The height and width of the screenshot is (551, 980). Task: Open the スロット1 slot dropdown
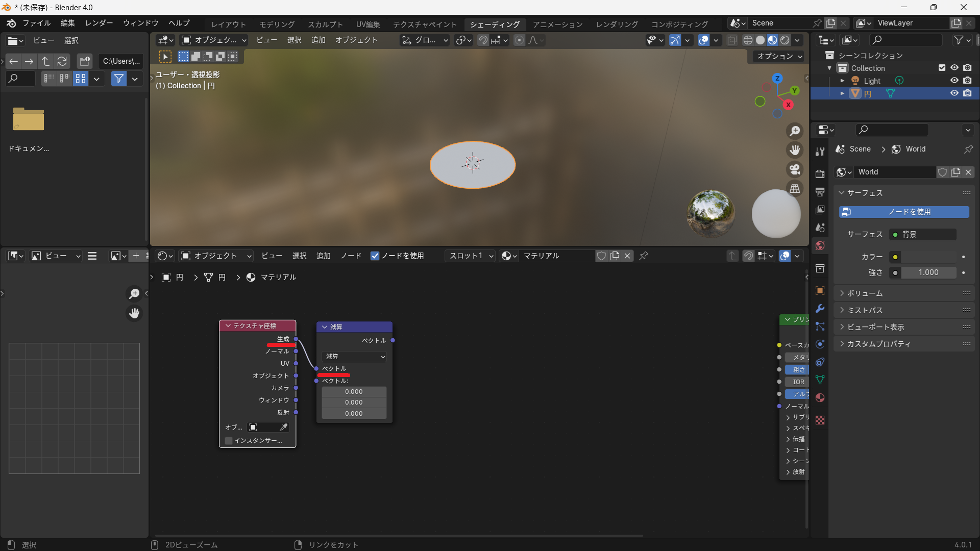pyautogui.click(x=471, y=256)
